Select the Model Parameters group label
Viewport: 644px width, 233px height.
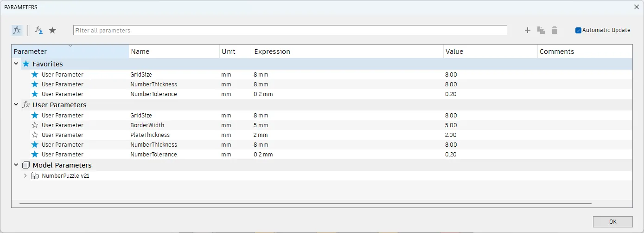(x=62, y=165)
